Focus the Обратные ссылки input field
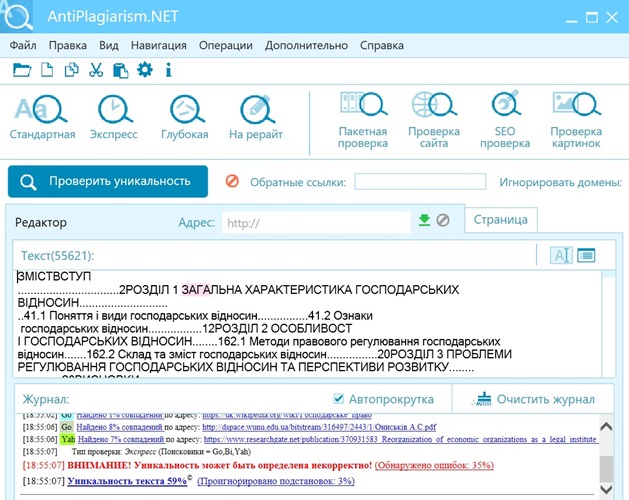The width and height of the screenshot is (629, 500). coord(420,181)
